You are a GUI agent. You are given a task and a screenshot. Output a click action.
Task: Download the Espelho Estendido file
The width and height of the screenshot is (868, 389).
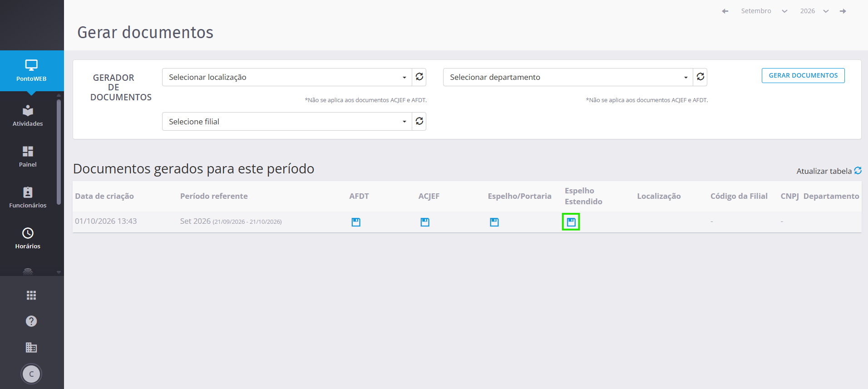click(571, 222)
